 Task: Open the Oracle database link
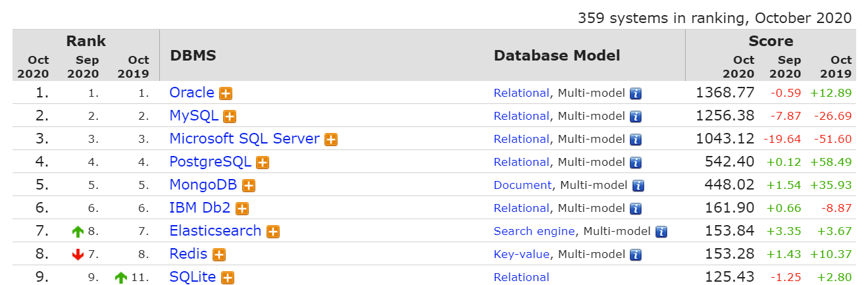click(192, 93)
